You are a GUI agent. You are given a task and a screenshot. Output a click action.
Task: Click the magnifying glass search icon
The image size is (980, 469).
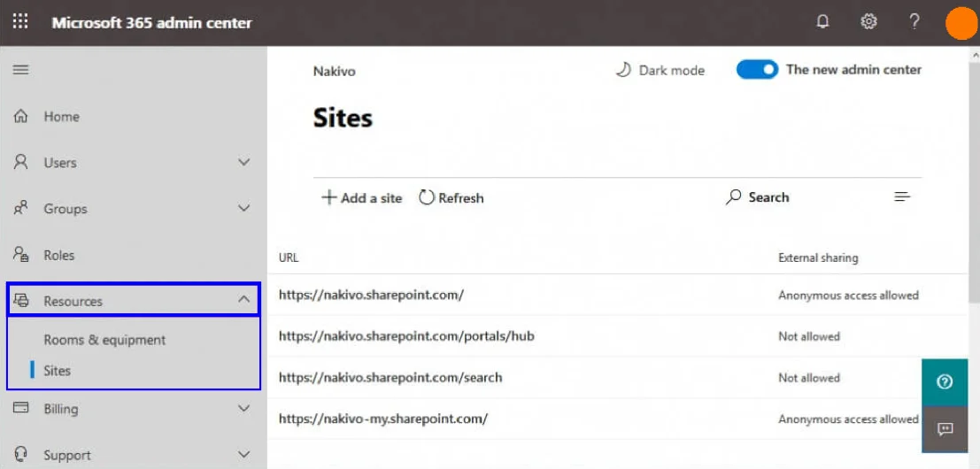[x=733, y=198]
